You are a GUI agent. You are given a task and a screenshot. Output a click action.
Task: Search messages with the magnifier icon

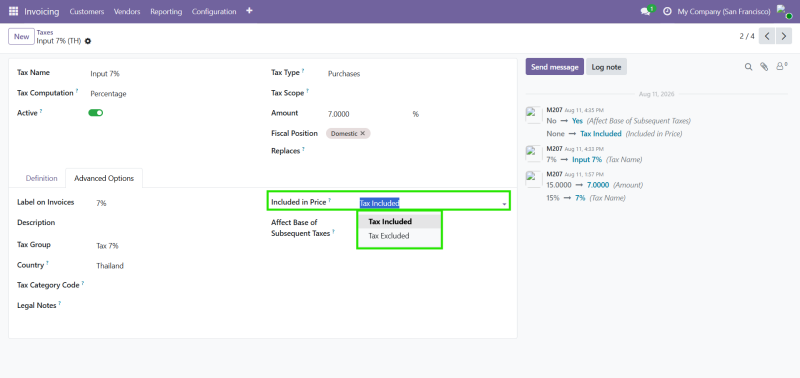point(748,67)
